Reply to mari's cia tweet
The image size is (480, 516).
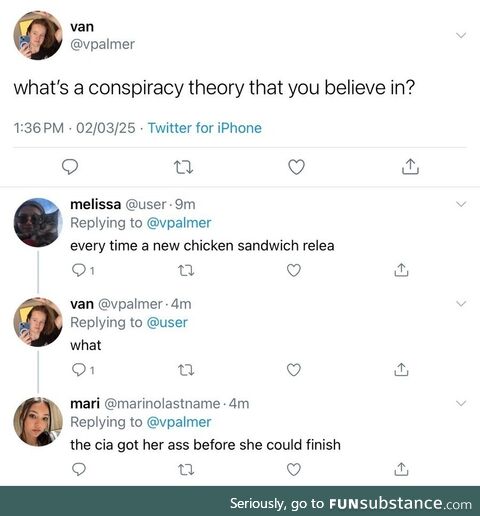click(x=79, y=470)
